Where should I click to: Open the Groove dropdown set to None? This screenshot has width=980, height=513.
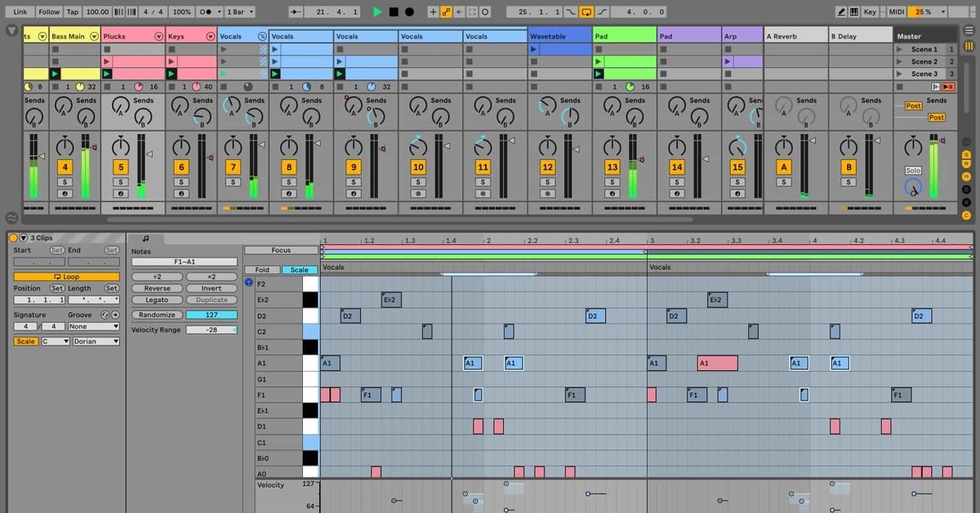[x=94, y=327]
